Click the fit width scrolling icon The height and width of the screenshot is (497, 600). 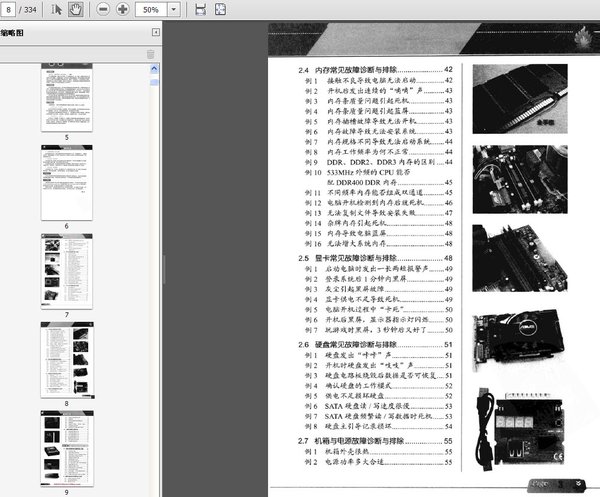pos(201,9)
